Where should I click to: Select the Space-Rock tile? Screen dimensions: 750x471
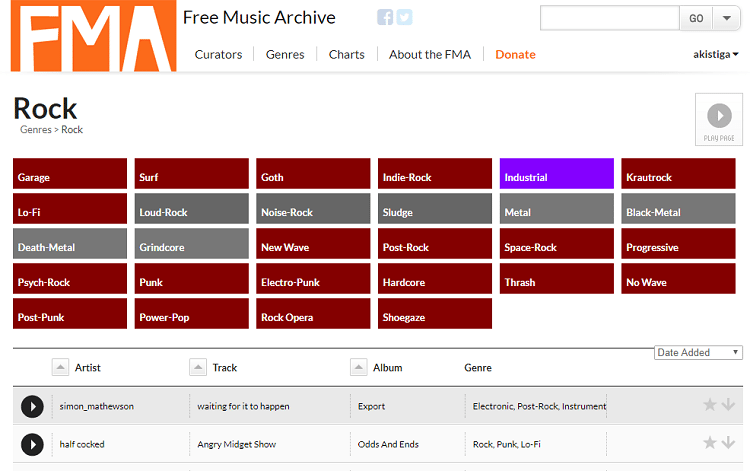coord(557,243)
